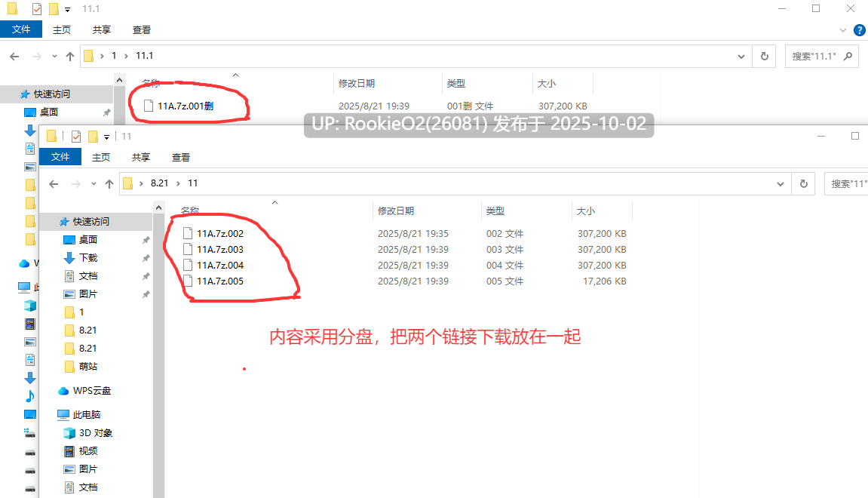The width and height of the screenshot is (868, 498).
Task: Sort by 类型 column in the 11 window
Action: 495,211
